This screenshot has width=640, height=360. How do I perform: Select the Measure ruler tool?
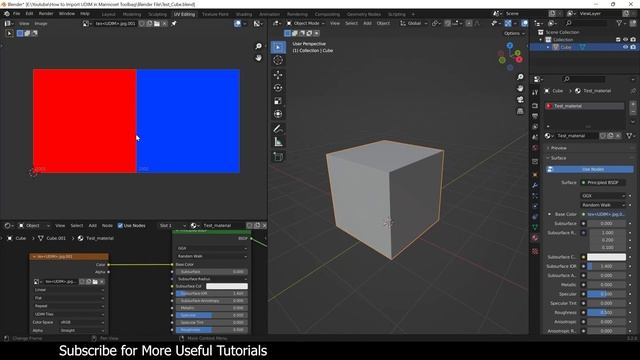(x=278, y=142)
